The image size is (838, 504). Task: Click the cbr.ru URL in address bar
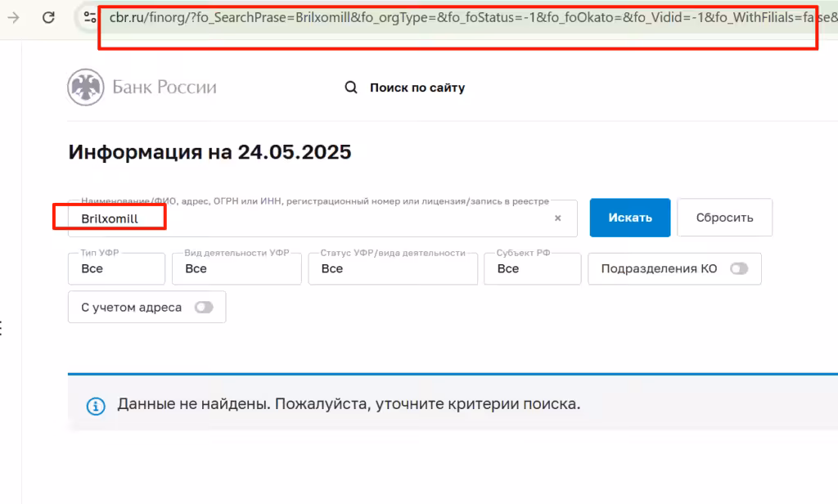(473, 18)
